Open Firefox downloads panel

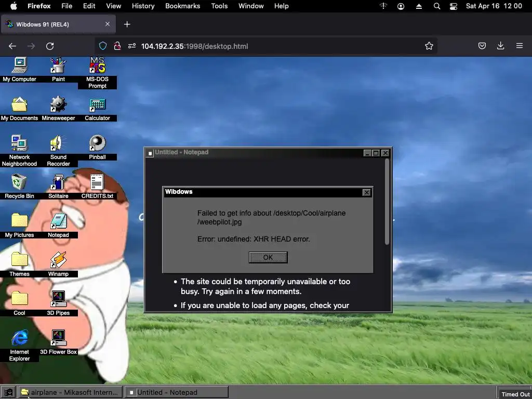[x=500, y=46]
